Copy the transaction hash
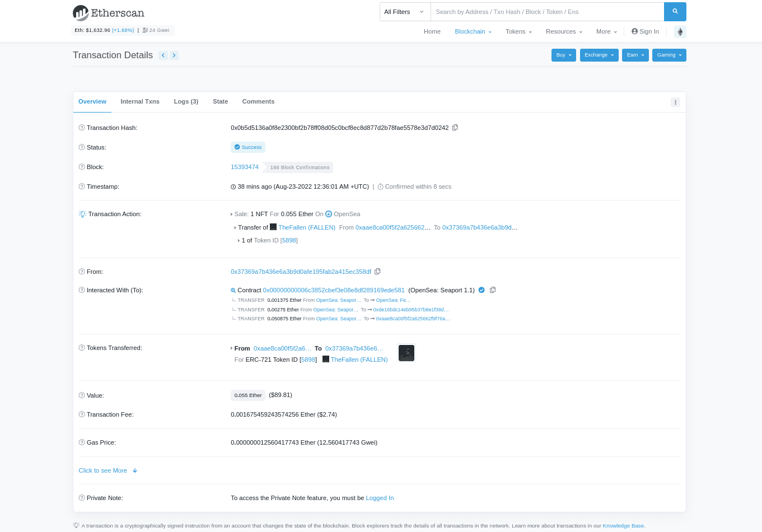 point(455,128)
